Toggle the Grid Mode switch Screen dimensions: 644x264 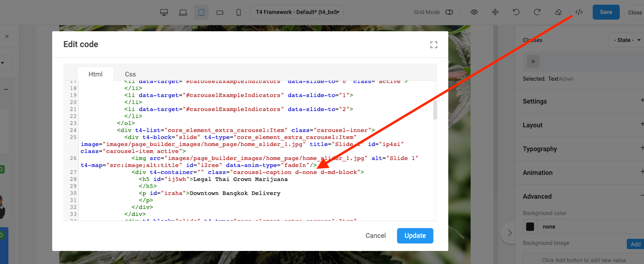coord(449,12)
